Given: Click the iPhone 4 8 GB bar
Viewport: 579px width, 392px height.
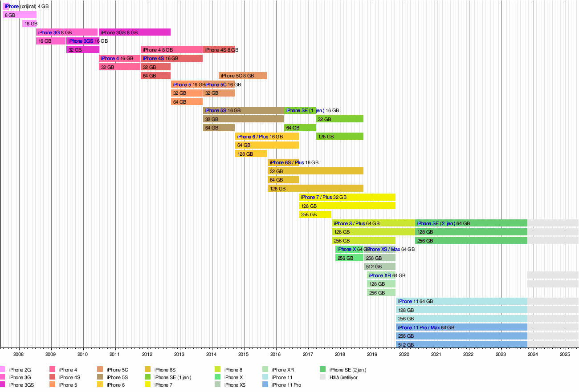Looking at the screenshot, I should click(172, 50).
